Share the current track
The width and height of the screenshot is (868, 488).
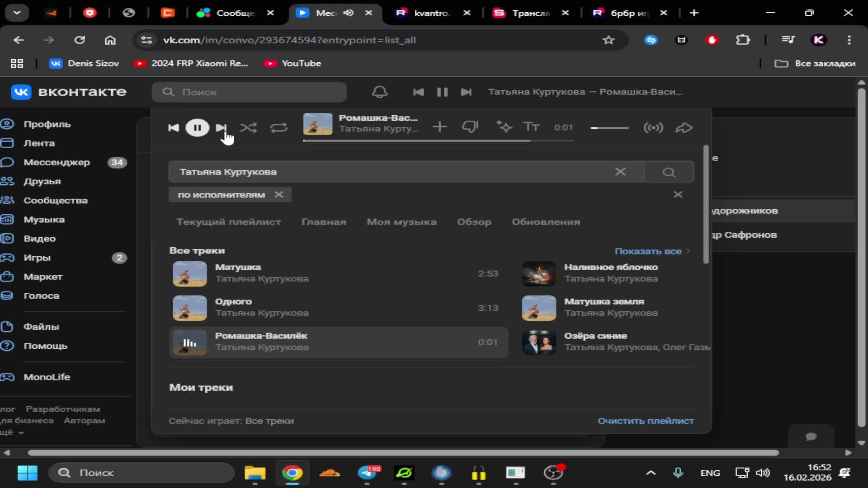[x=684, y=128]
